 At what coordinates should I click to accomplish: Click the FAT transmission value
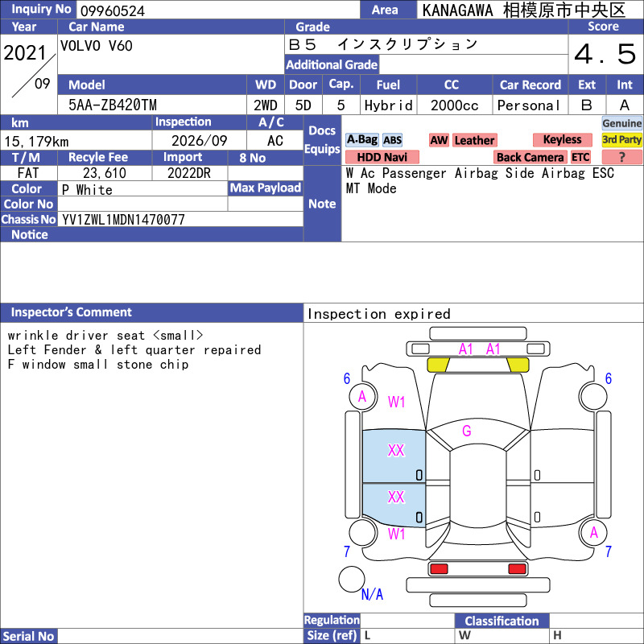[x=28, y=173]
